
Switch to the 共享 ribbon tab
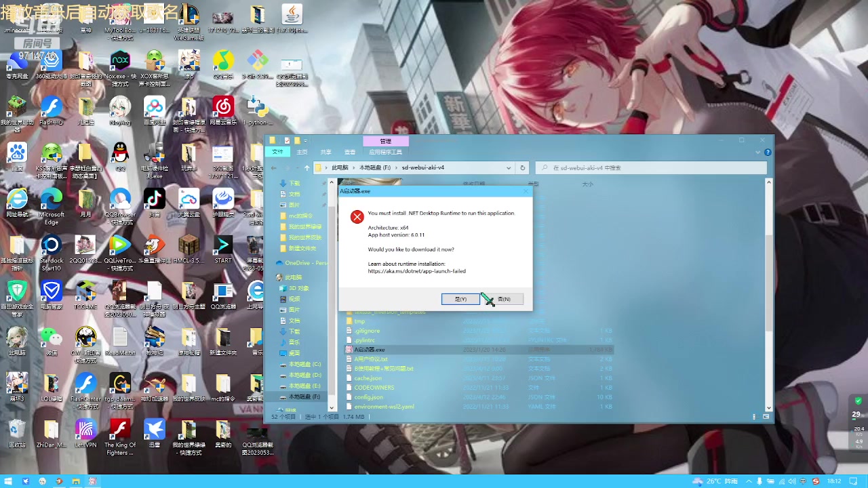(326, 152)
